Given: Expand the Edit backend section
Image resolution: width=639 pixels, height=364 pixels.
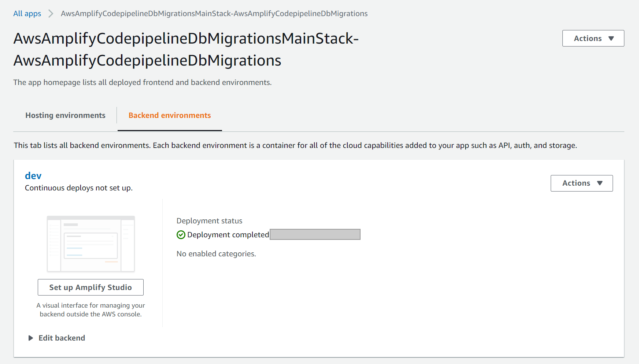Looking at the screenshot, I should click(57, 338).
